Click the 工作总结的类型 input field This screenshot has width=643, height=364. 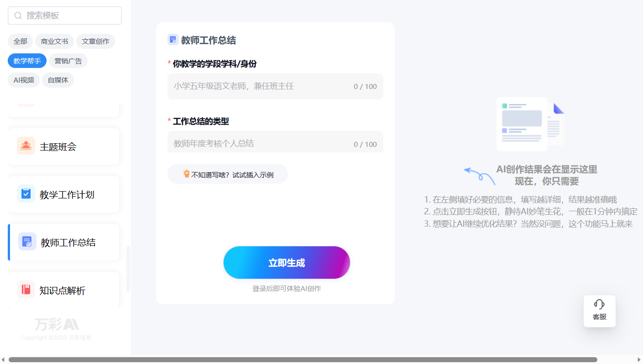pos(275,142)
